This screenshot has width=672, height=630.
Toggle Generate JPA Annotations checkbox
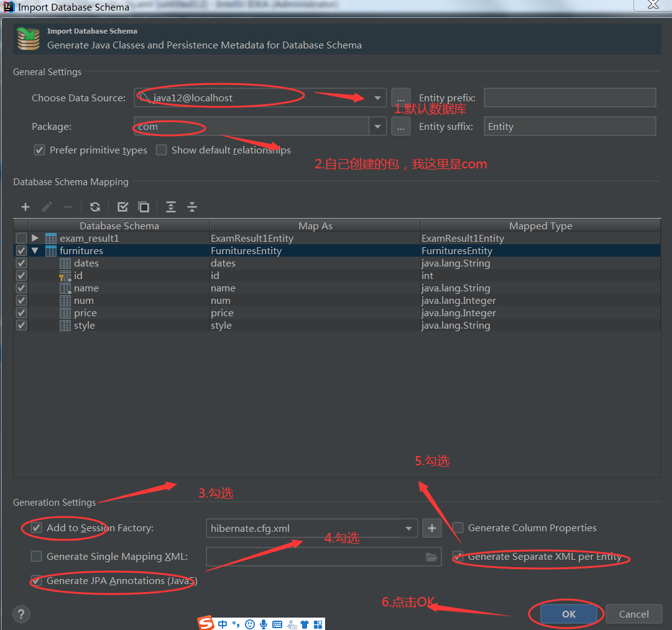37,581
